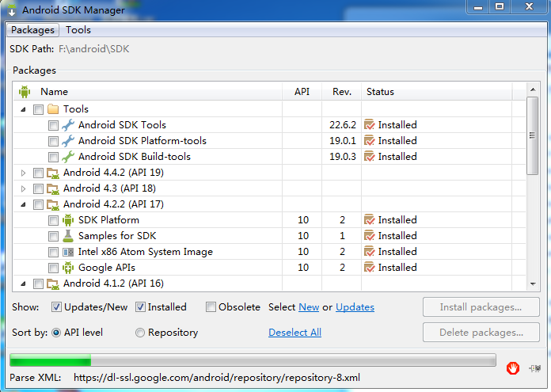Image resolution: width=551 pixels, height=392 pixels.
Task: Click the Rev. column header
Action: point(341,92)
